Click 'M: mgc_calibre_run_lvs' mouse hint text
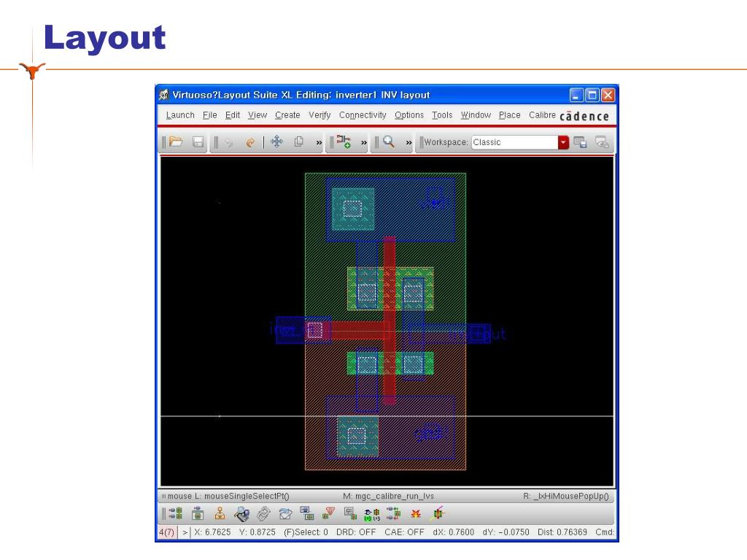 pyautogui.click(x=388, y=496)
